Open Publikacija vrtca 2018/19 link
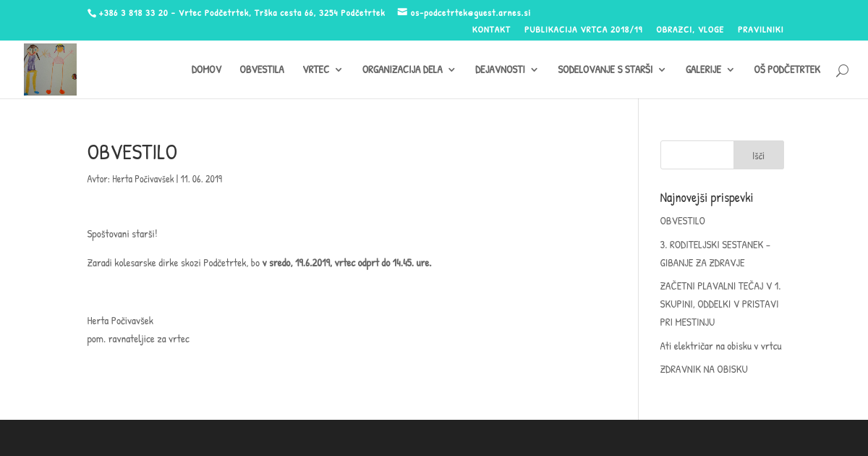 click(583, 30)
